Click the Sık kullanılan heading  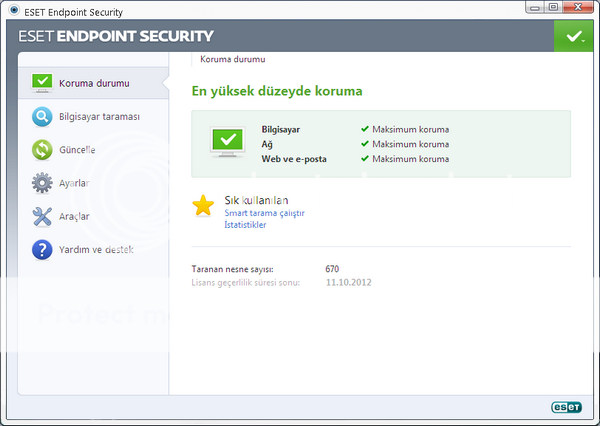tap(256, 200)
